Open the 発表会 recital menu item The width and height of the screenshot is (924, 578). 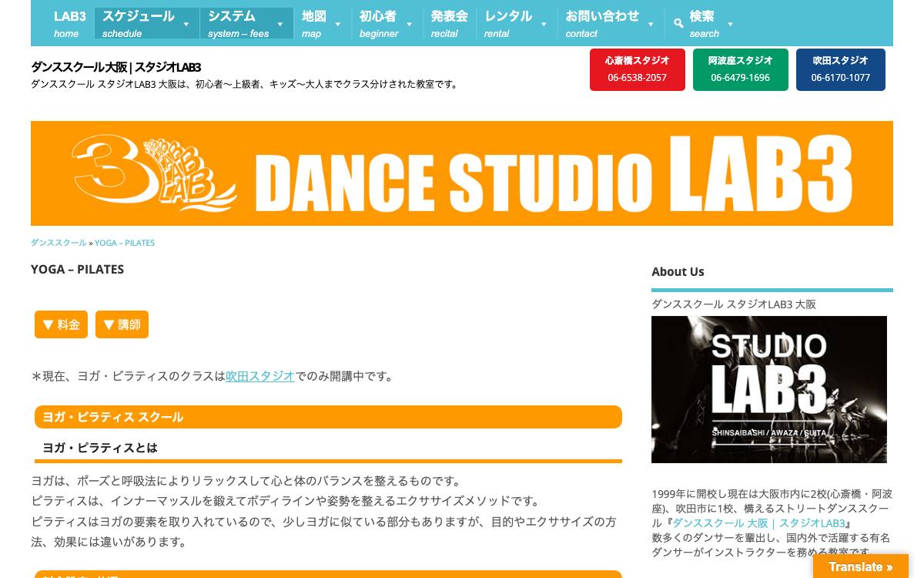click(x=449, y=23)
